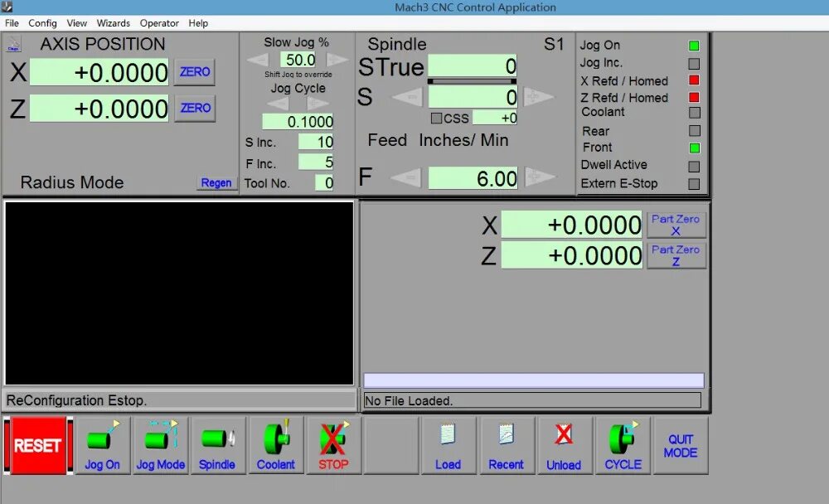This screenshot has width=829, height=504.
Task: Click the red RESET button
Action: [38, 445]
